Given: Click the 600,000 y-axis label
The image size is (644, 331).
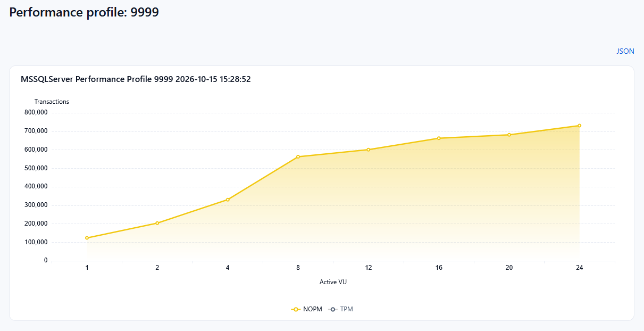Looking at the screenshot, I should pyautogui.click(x=36, y=150).
